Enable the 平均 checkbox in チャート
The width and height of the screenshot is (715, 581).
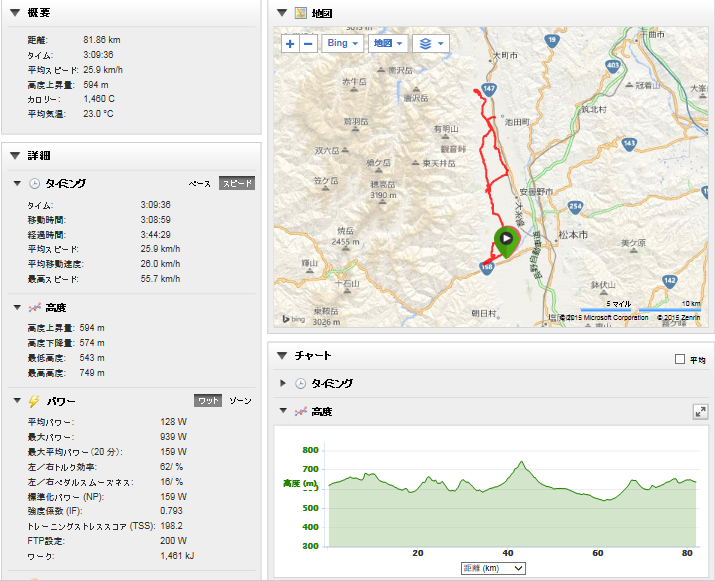click(x=680, y=359)
